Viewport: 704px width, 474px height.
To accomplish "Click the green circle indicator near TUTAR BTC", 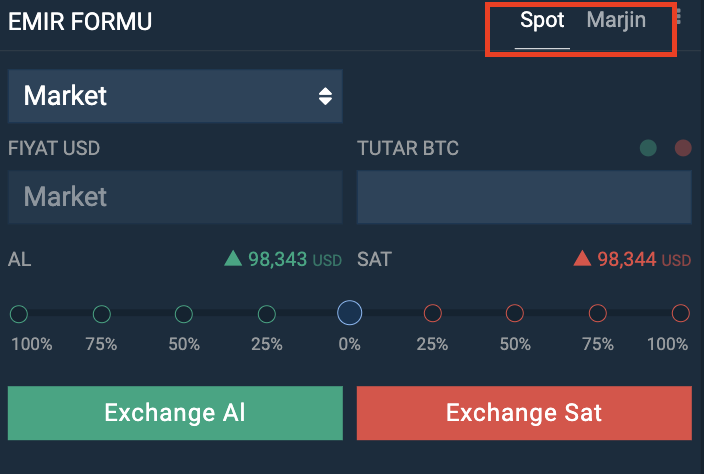I will point(648,148).
